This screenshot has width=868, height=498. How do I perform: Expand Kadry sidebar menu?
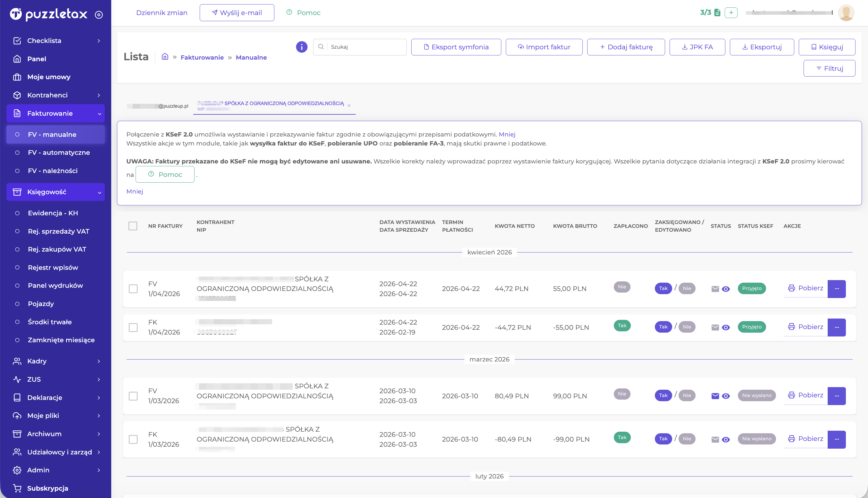point(55,361)
